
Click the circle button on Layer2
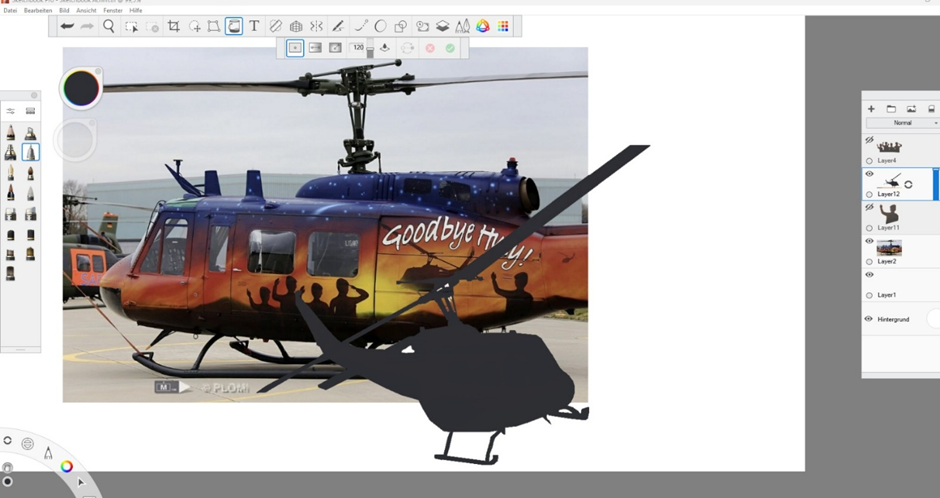[x=869, y=261]
